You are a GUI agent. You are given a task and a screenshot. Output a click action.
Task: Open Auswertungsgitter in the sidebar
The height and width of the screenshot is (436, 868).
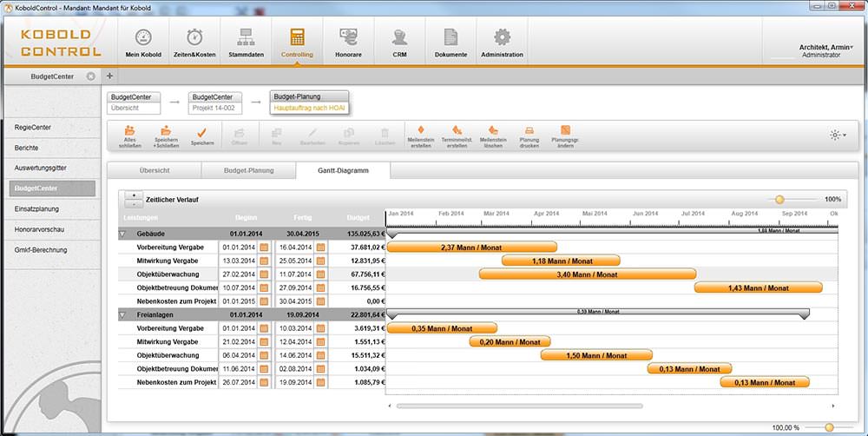click(53, 168)
